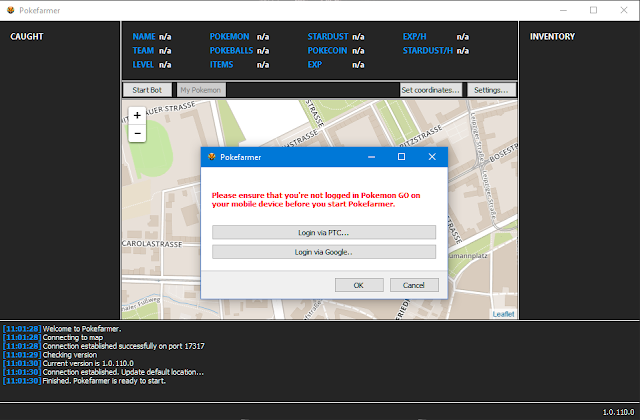Click the POKECOIN stat label
Screen dimensions: 640x420
click(x=327, y=51)
